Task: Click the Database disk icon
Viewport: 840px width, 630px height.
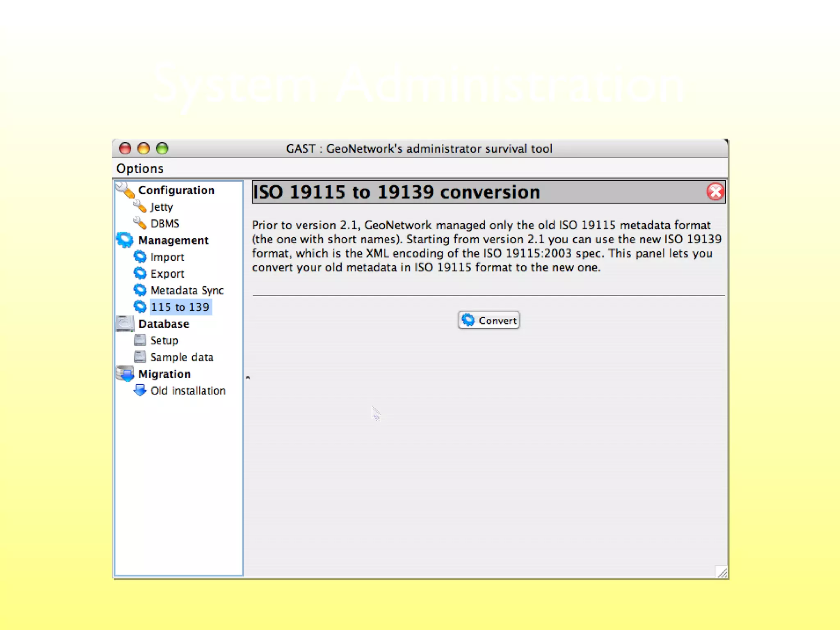Action: pos(125,323)
